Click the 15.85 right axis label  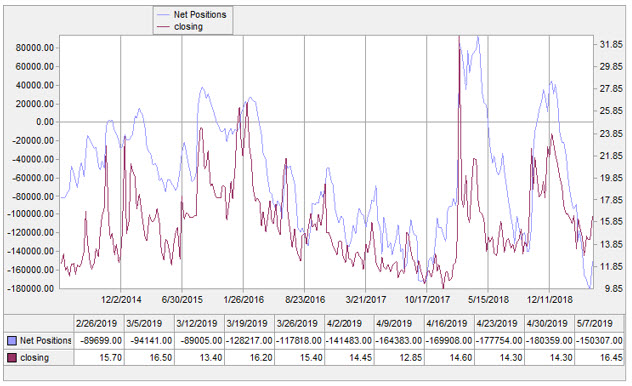pos(611,222)
